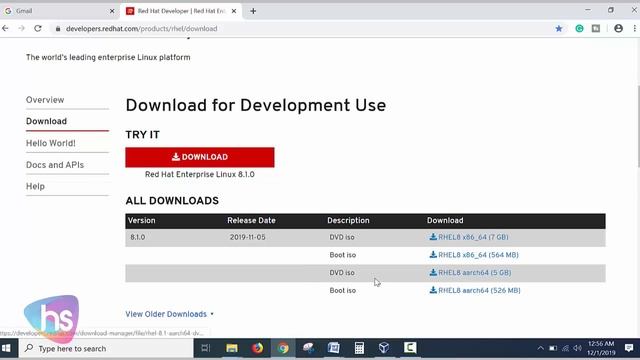Open the Chrome profile account icon
Screen dimensions: 640x360
pos(618,29)
